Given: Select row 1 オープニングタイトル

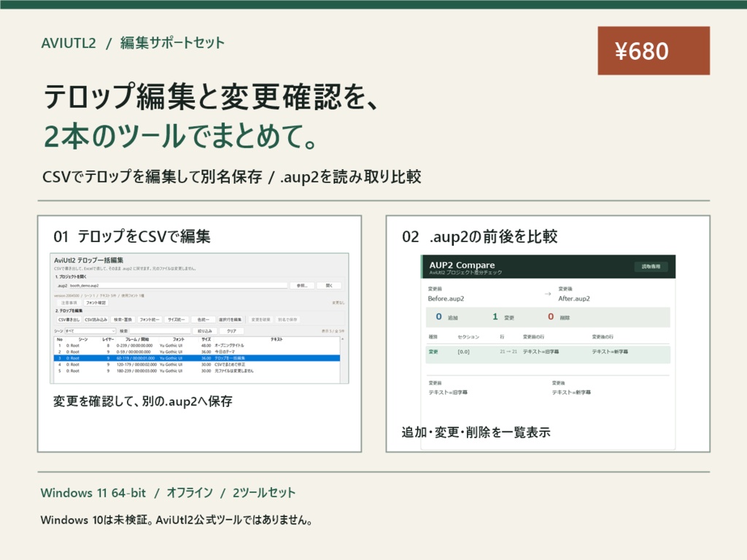Looking at the screenshot, I should 197,346.
